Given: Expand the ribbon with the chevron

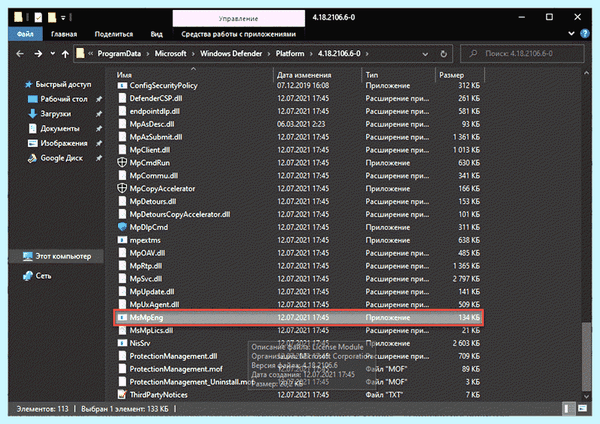Looking at the screenshot, I should click(x=571, y=33).
